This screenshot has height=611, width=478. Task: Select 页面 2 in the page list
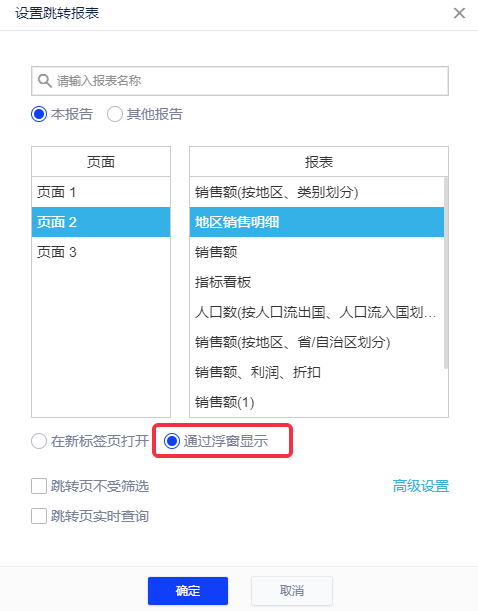pos(101,222)
